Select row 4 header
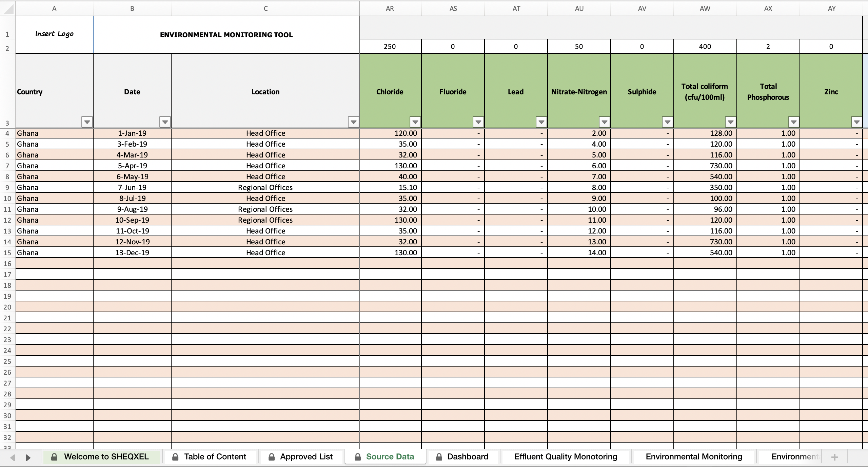The width and height of the screenshot is (868, 467). 7,133
